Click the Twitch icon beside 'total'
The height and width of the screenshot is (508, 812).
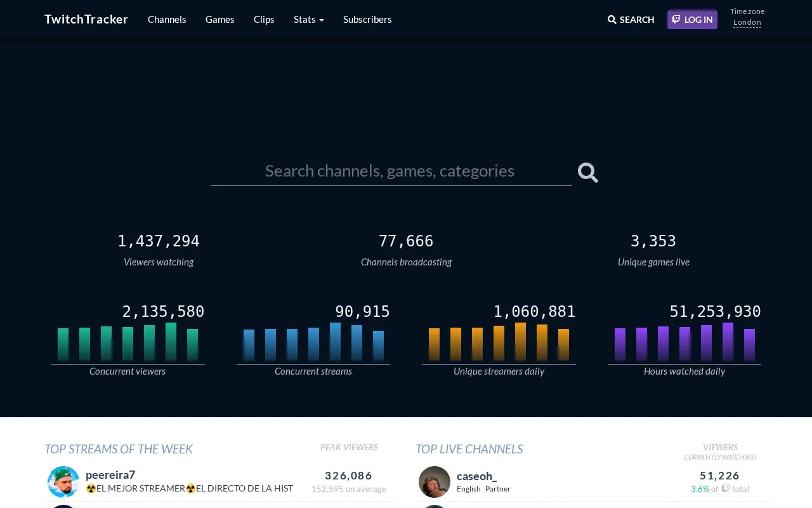[x=726, y=489]
